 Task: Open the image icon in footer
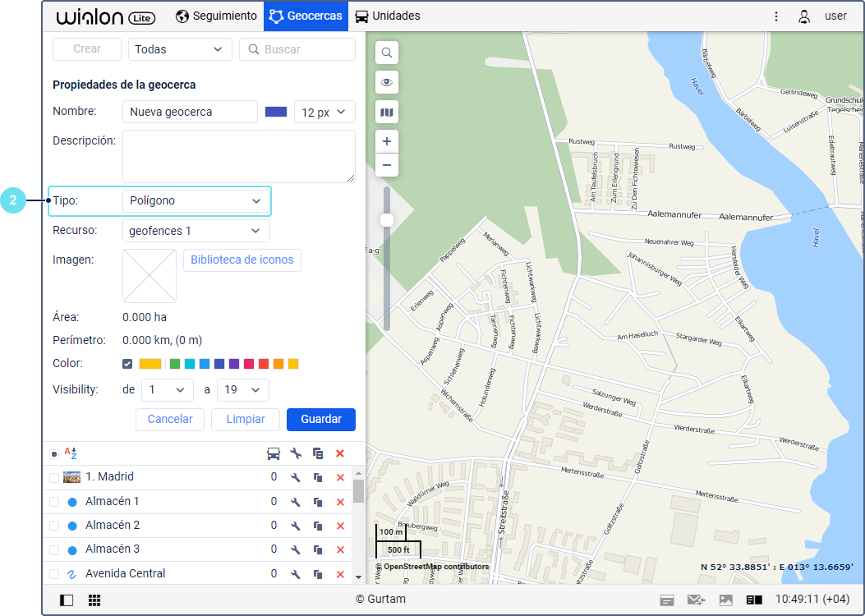coord(726,600)
